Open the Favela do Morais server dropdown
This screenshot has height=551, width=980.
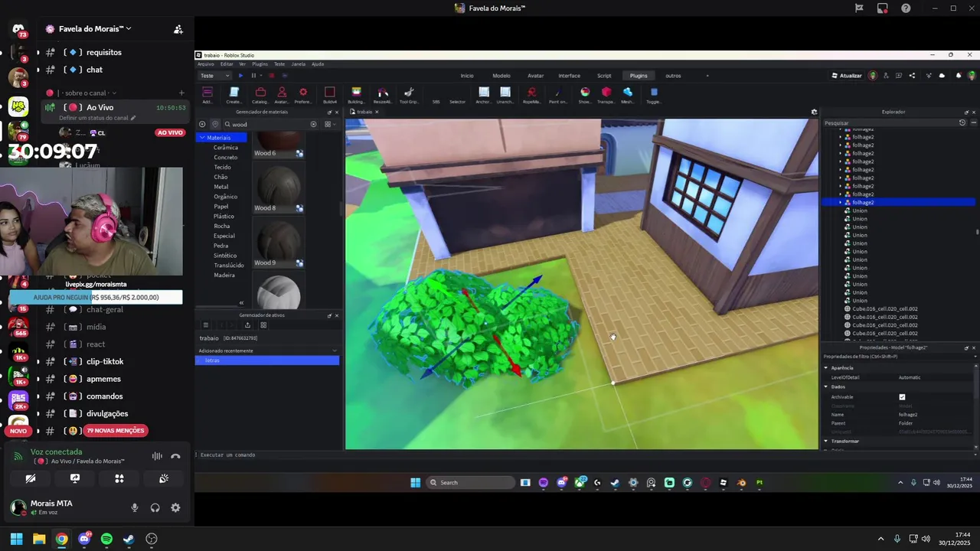[95, 29]
